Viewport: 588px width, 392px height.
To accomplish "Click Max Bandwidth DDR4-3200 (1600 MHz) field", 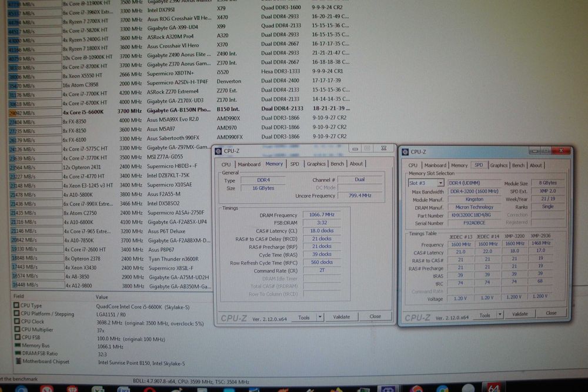I will coord(474,191).
